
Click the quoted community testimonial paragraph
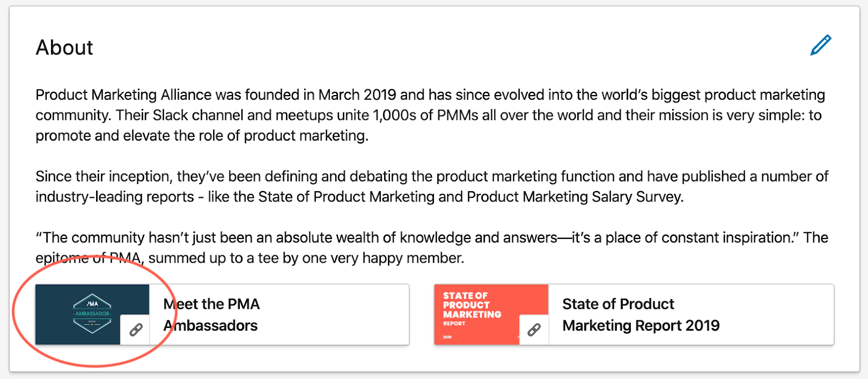click(429, 248)
